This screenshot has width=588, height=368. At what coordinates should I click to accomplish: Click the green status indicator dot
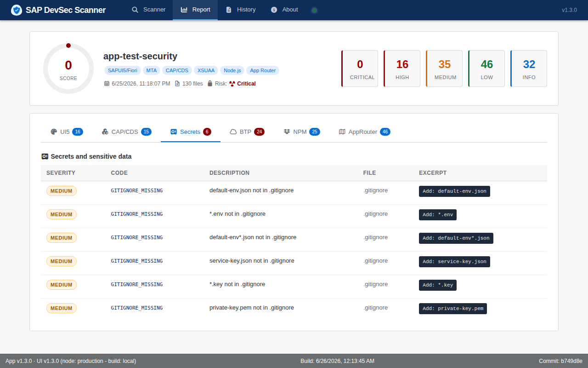pyautogui.click(x=314, y=10)
